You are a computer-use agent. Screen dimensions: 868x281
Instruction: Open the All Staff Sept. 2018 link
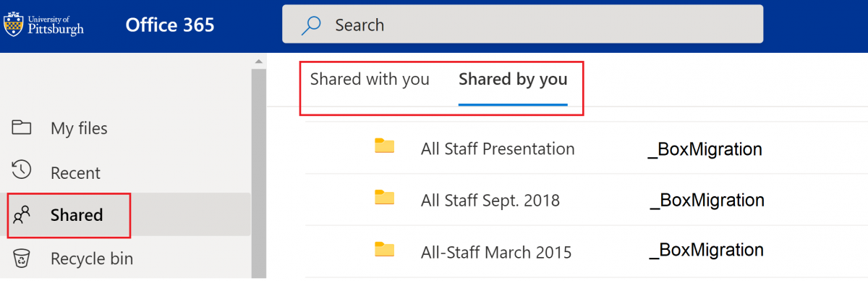click(490, 201)
